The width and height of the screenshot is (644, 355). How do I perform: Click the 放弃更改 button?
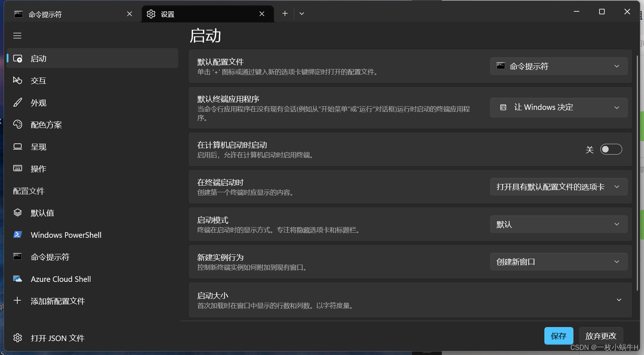click(601, 336)
